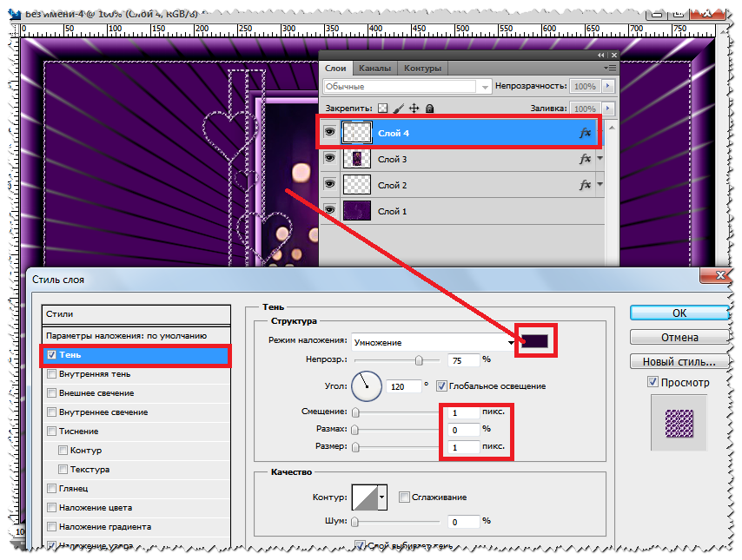Enable Внутреннее свечение checkbox
The image size is (742, 560).
tap(51, 412)
